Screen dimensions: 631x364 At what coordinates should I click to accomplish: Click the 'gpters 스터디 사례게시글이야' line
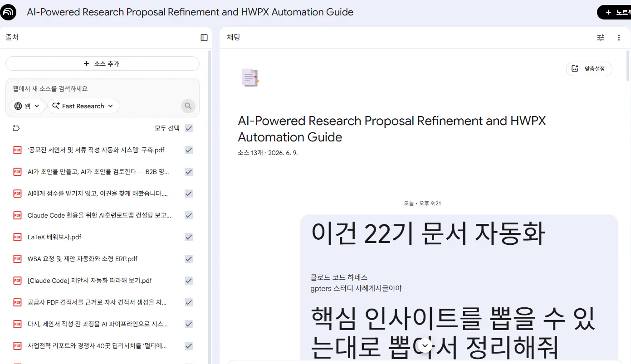(356, 288)
